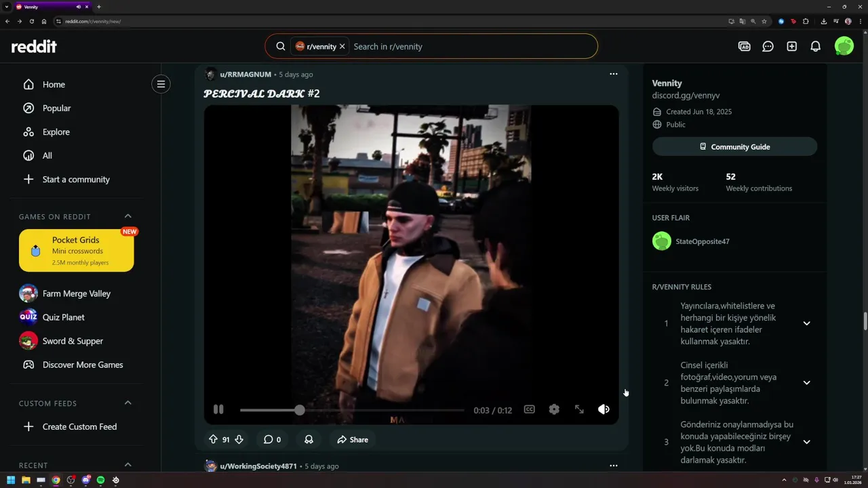Image resolution: width=868 pixels, height=488 pixels.
Task: Upvote the PERCIVAL DARK post
Action: 213,439
